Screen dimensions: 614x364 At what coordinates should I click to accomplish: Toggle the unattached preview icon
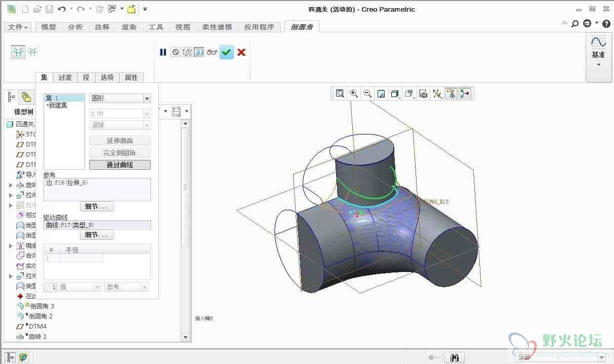point(187,52)
